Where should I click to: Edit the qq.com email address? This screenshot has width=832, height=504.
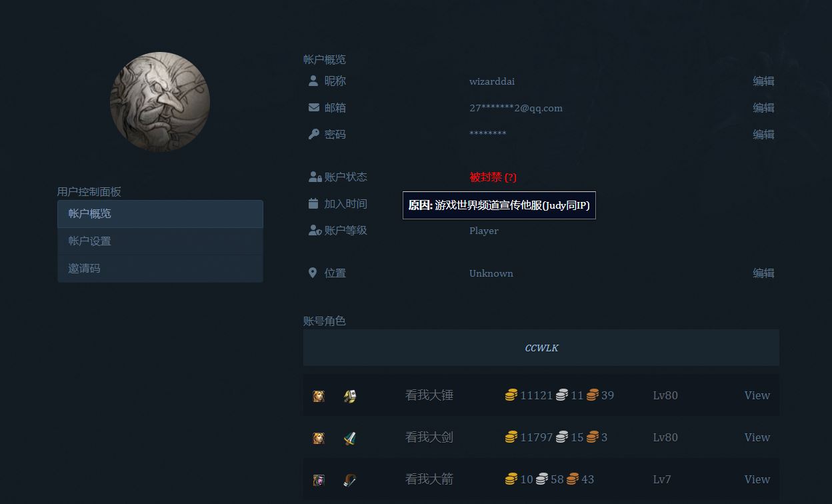(x=763, y=108)
